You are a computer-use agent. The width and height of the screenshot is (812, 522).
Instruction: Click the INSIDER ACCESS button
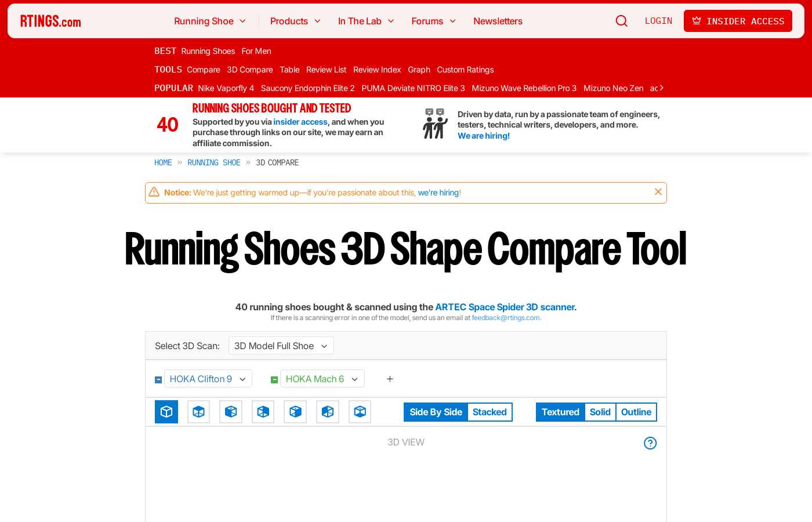pyautogui.click(x=738, y=20)
